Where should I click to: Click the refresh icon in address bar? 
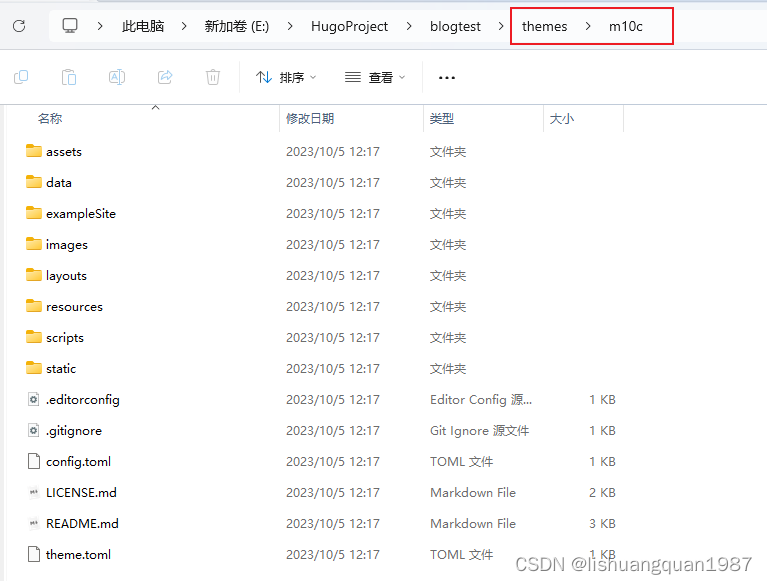point(19,26)
